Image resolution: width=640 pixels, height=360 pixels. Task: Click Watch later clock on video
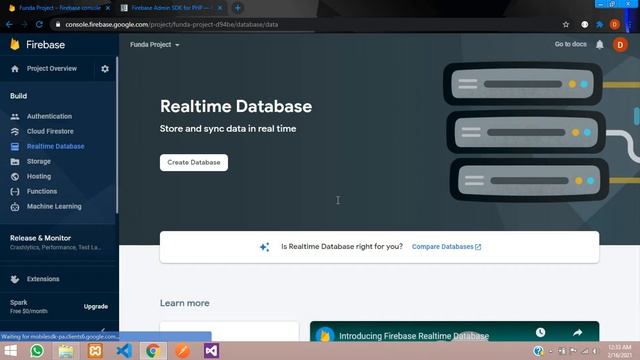(x=540, y=332)
